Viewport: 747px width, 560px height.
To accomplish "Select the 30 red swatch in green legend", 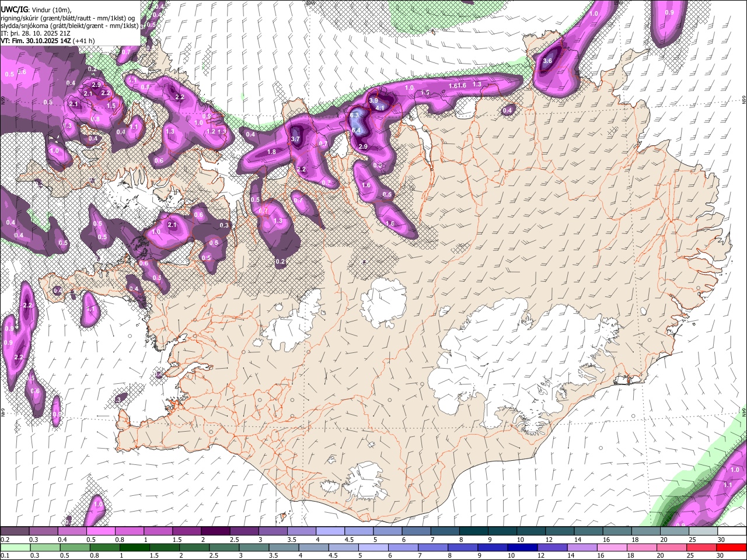I will click(731, 547).
